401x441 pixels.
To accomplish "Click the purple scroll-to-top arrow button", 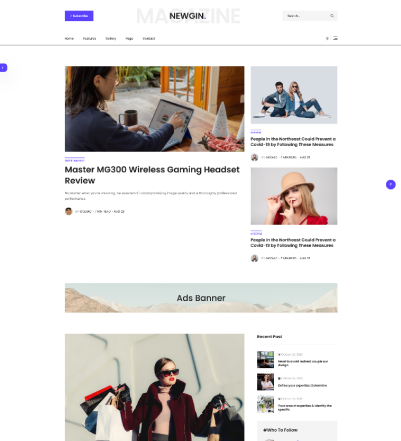I will pyautogui.click(x=391, y=184).
